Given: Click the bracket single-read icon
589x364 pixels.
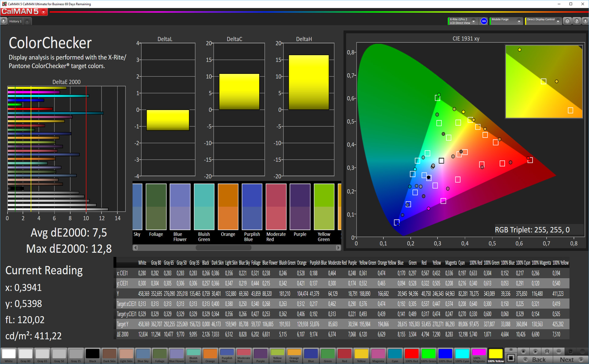Looking at the screenshot, I should pyautogui.click(x=547, y=351).
